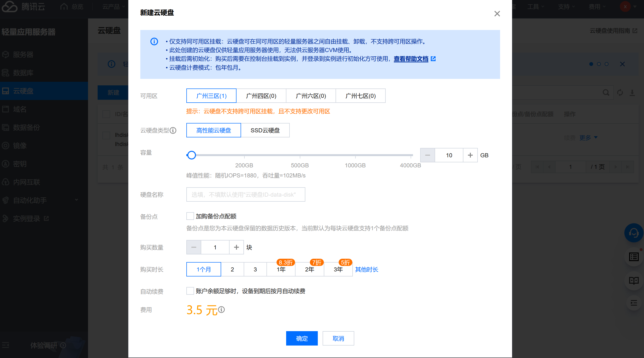This screenshot has width=644, height=358.
Task: Open 云硬盘使用指南 link
Action: 613,30
